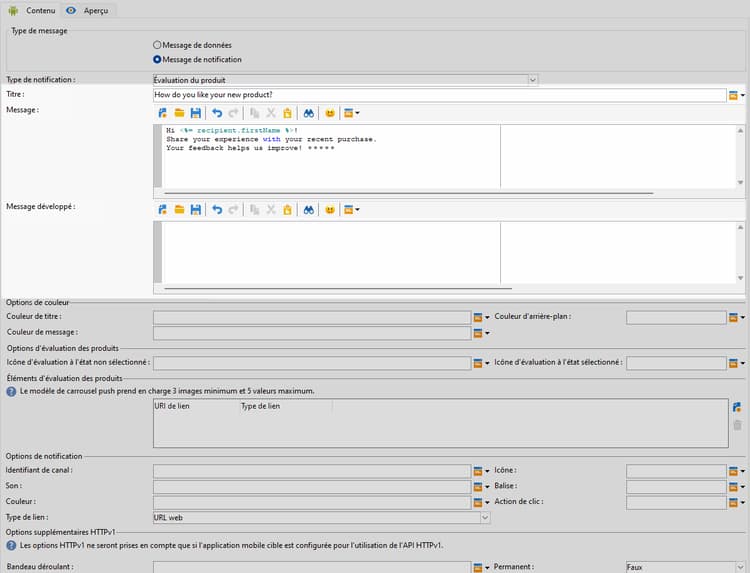Switch to the Aperçu tab
The image size is (750, 573).
pos(88,10)
